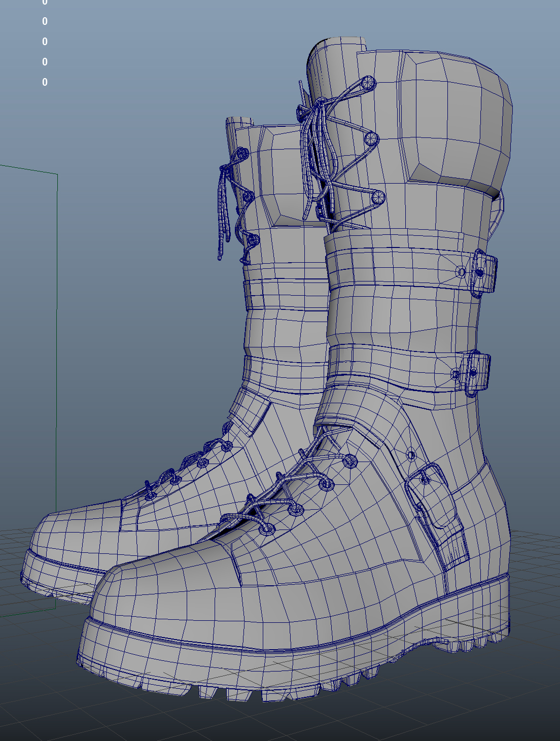Pick the second strap buckle on front boot
560x741 pixels.
tap(477, 373)
